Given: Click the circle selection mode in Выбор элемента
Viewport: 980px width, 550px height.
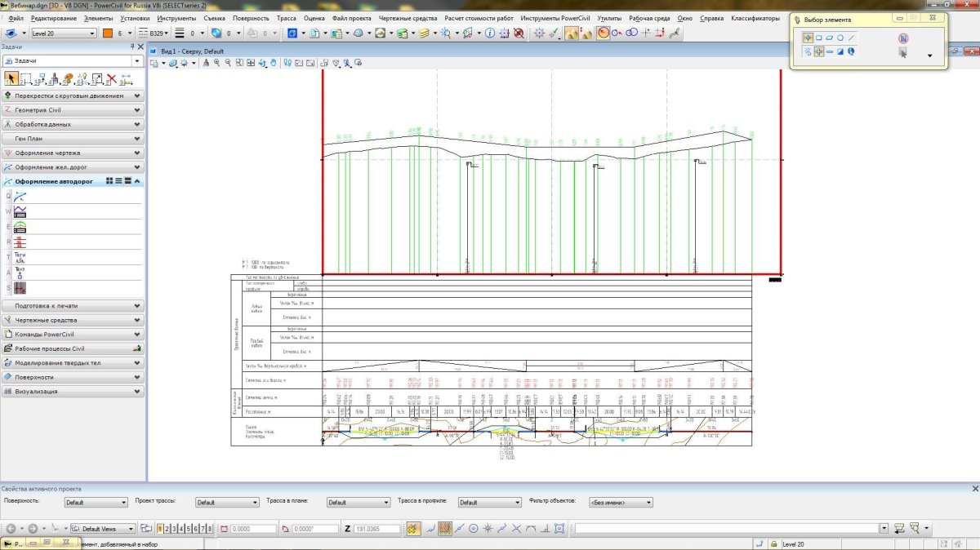Looking at the screenshot, I should [840, 38].
